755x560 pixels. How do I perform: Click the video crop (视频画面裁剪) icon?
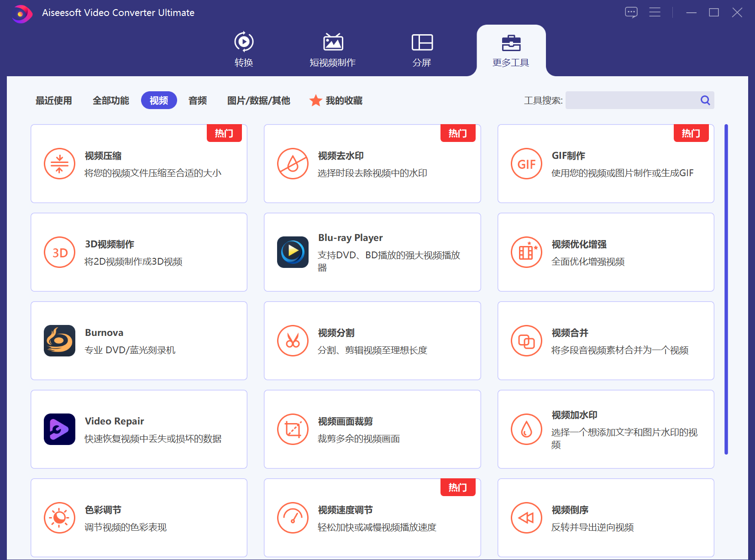[x=293, y=429]
